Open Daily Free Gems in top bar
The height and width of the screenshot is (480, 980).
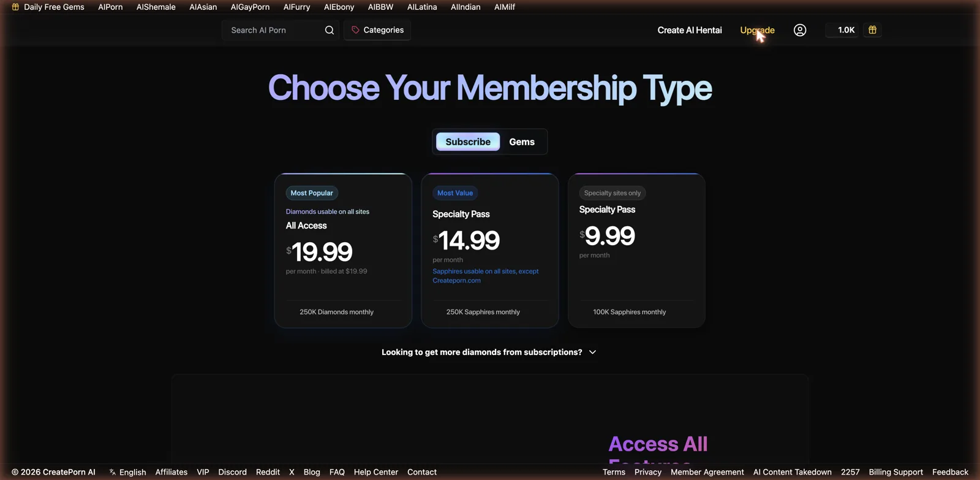point(48,7)
